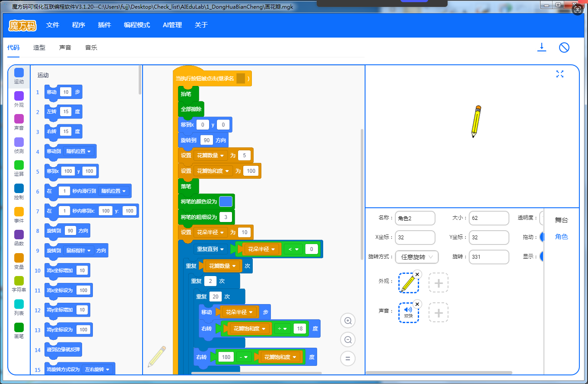Click the download arrow icon
Screen dimensions: 588x384
[x=542, y=48]
